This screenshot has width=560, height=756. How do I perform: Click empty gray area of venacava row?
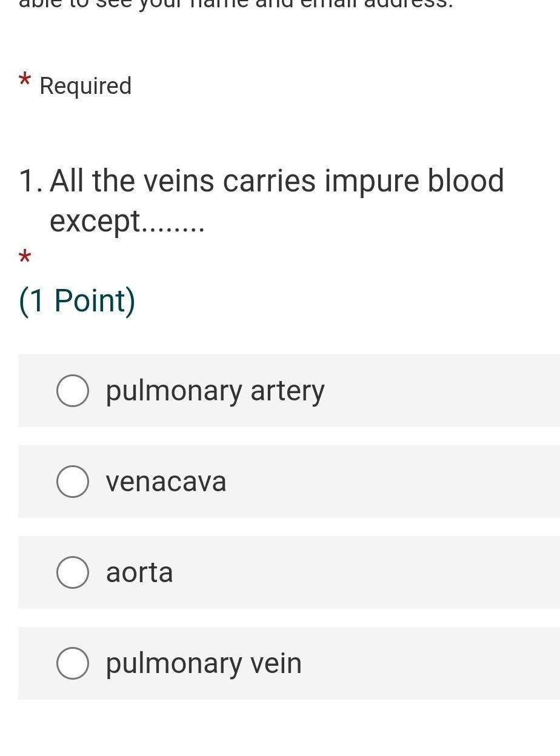point(394,482)
